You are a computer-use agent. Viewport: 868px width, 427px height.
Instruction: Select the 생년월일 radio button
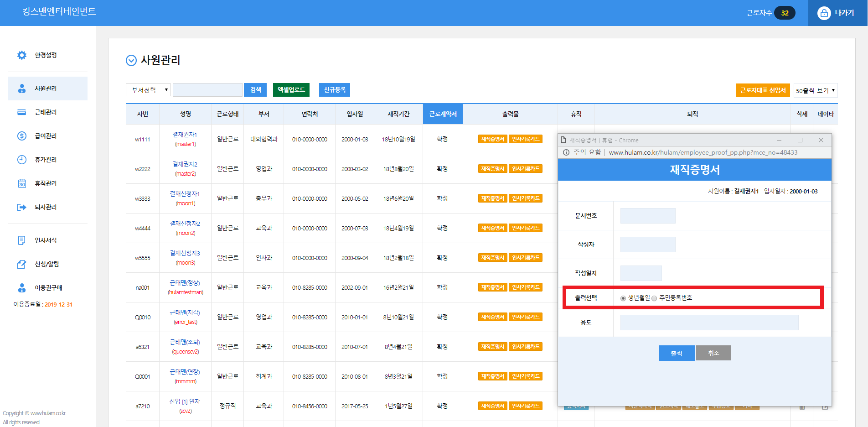coord(623,298)
